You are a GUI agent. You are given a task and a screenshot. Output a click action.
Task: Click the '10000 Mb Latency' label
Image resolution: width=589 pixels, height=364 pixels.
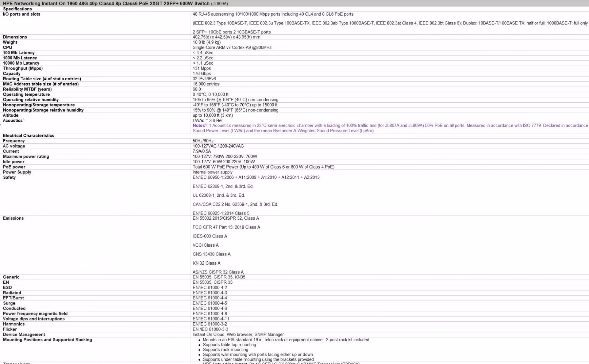(21, 63)
